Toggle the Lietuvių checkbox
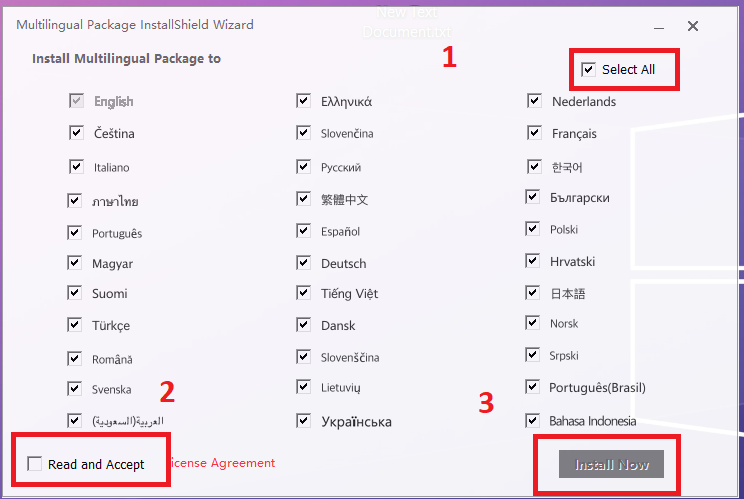 coord(304,387)
